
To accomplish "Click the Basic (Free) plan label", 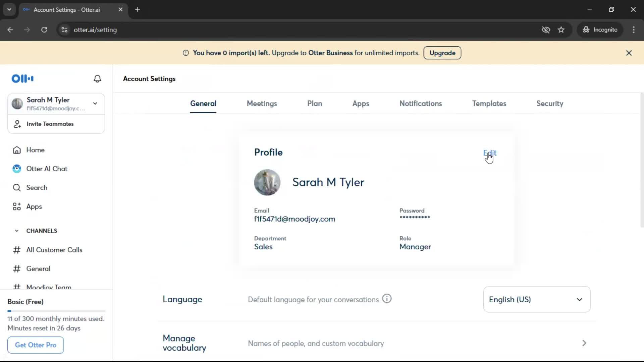I will click(25, 302).
